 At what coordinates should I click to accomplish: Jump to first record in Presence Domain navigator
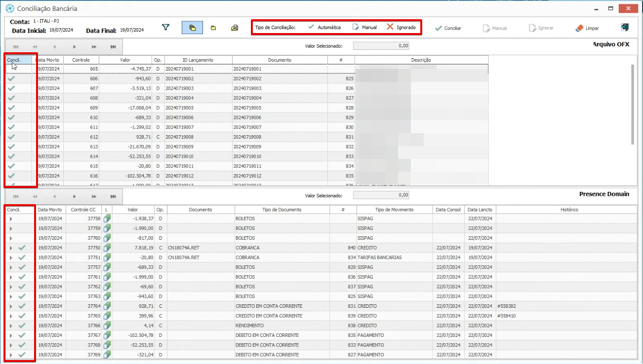(16, 196)
